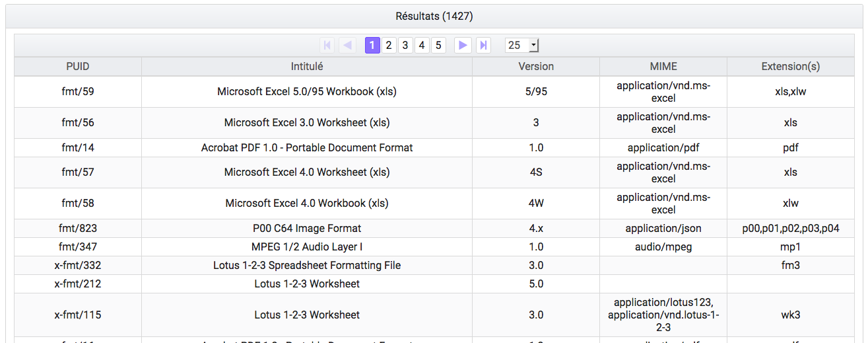This screenshot has width=868, height=343.
Task: Select the fmt/59 row PUID cell
Action: pos(78,92)
